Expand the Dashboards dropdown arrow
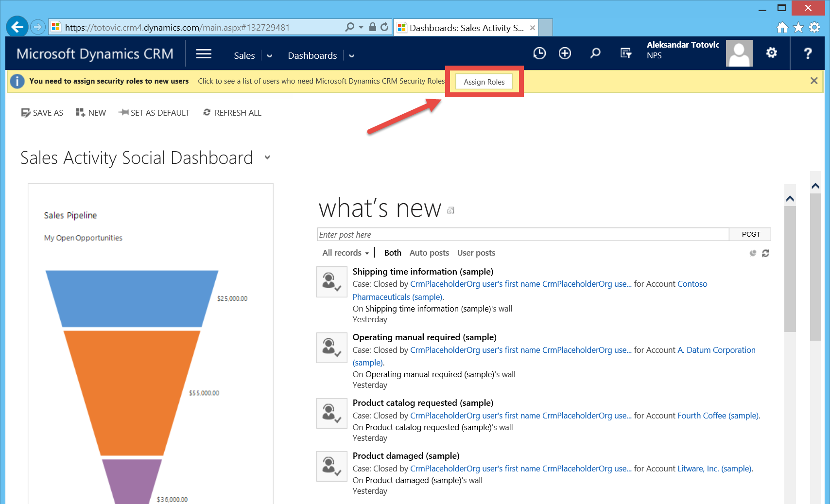The height and width of the screenshot is (504, 830). [352, 56]
